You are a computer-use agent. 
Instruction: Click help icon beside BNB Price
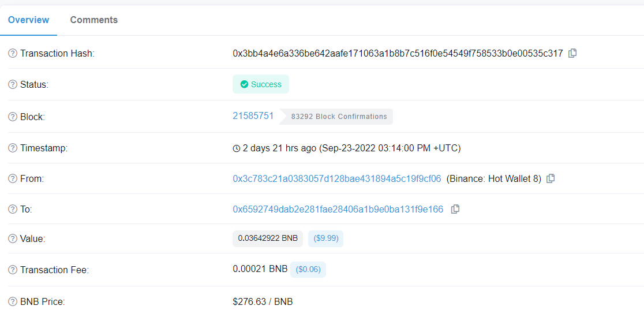tap(13, 303)
